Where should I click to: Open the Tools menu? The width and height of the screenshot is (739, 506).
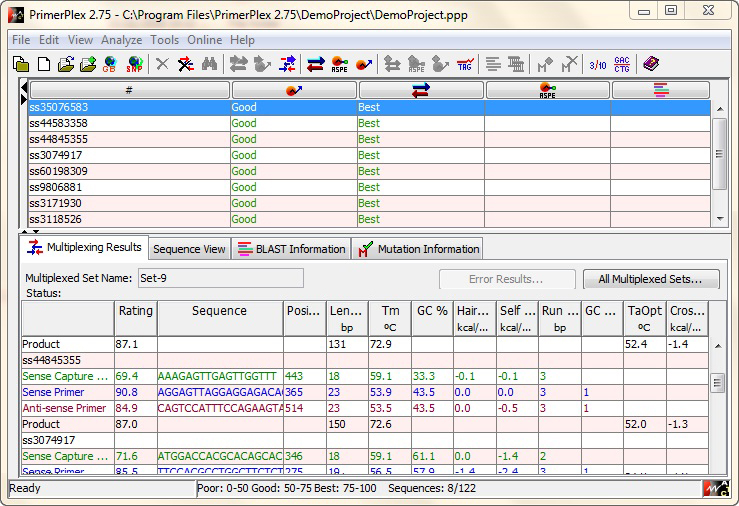pyautogui.click(x=164, y=40)
